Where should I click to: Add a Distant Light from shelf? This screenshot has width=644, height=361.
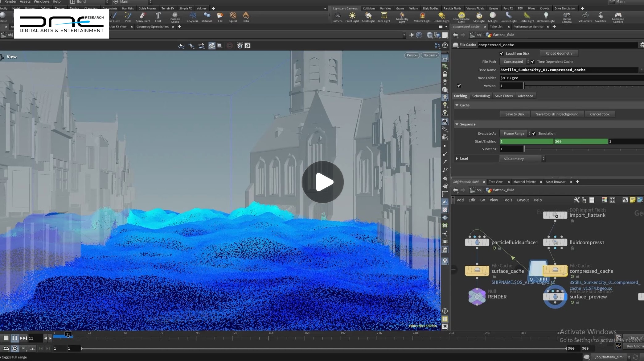click(x=441, y=17)
